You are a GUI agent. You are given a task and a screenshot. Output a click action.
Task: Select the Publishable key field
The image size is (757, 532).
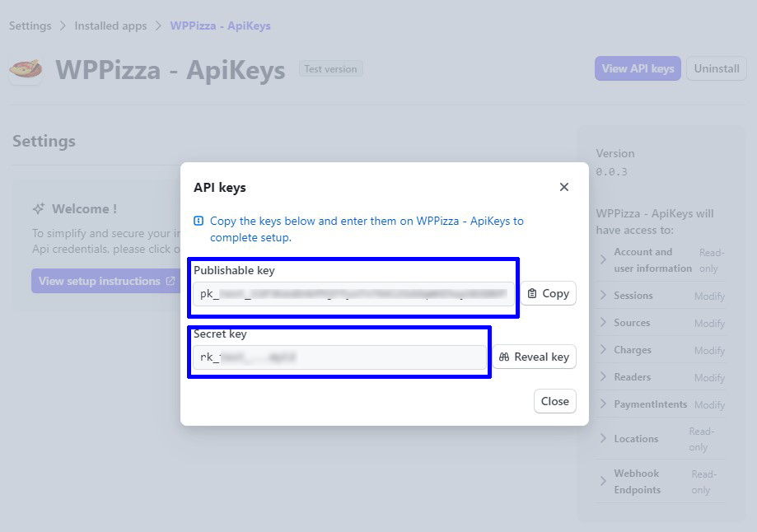coord(353,294)
